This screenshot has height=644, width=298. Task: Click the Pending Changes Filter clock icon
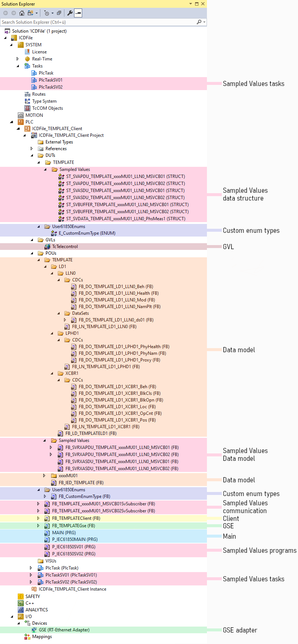[x=47, y=13]
